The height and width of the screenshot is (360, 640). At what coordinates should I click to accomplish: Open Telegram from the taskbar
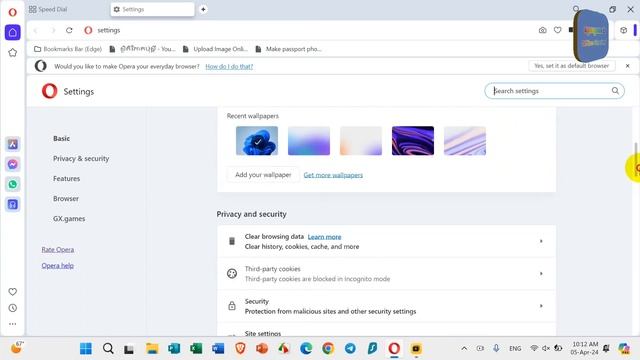click(350, 349)
